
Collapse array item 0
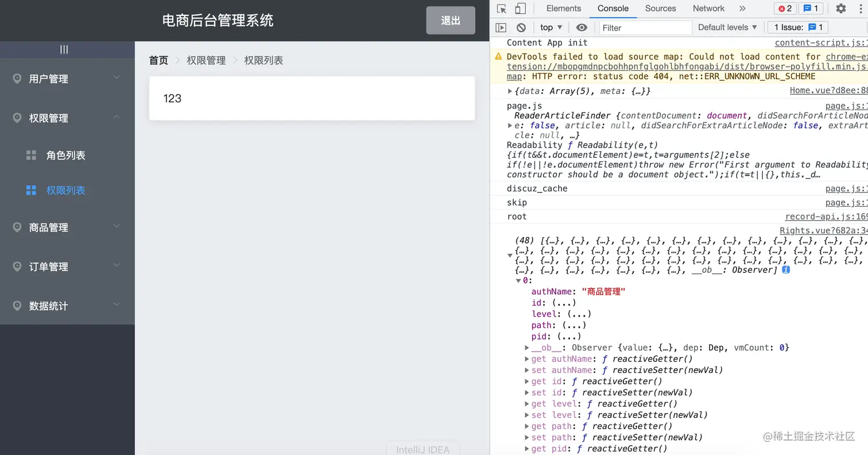[x=518, y=281]
